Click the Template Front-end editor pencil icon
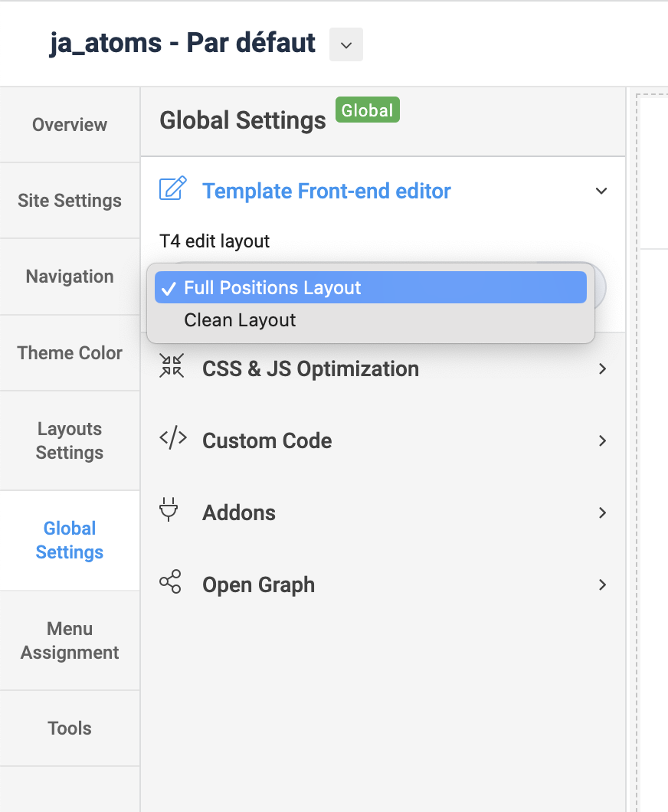This screenshot has height=812, width=668. coord(172,189)
